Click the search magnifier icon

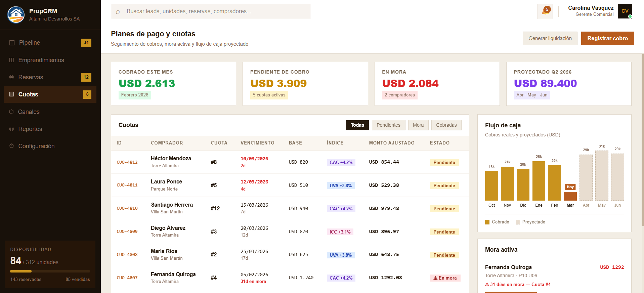[x=118, y=12]
